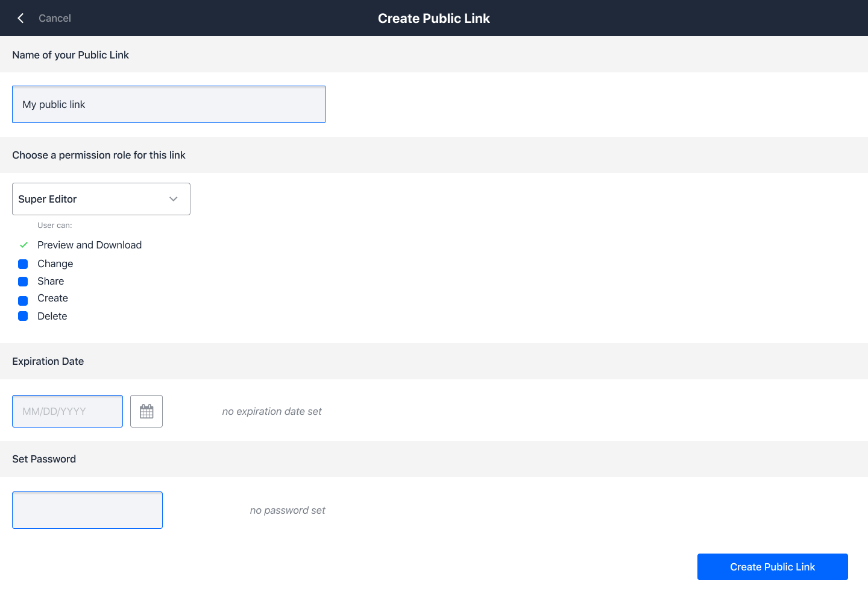The height and width of the screenshot is (603, 868).
Task: Click the 'Name of your Public Link' heading
Action: coord(71,55)
